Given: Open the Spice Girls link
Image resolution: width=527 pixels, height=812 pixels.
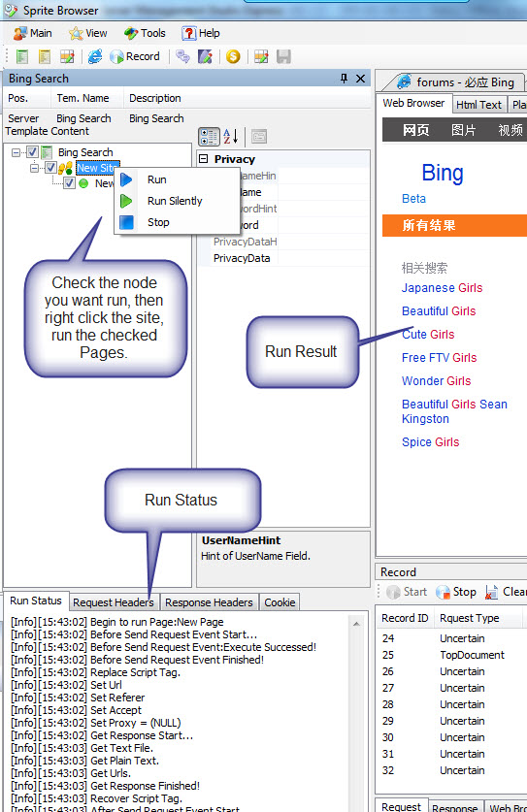Looking at the screenshot, I should [431, 442].
